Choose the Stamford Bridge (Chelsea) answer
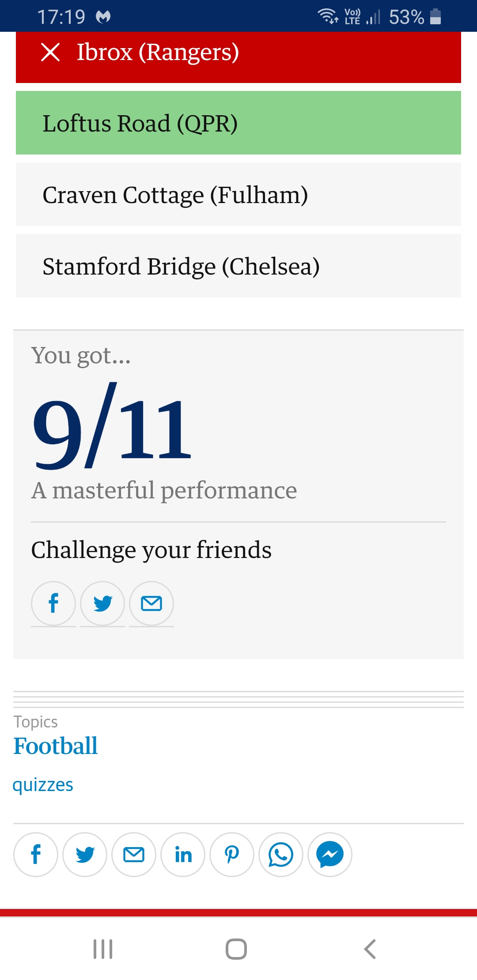The width and height of the screenshot is (477, 980). (238, 266)
